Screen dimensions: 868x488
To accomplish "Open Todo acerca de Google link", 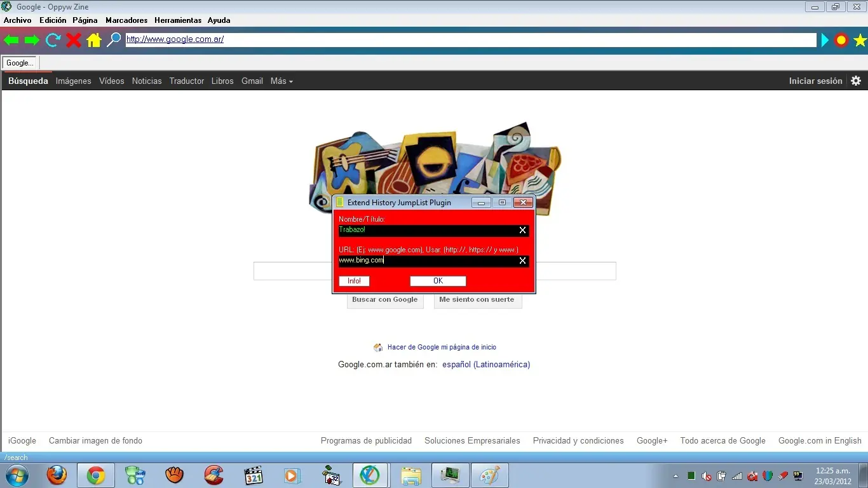I will [x=722, y=441].
